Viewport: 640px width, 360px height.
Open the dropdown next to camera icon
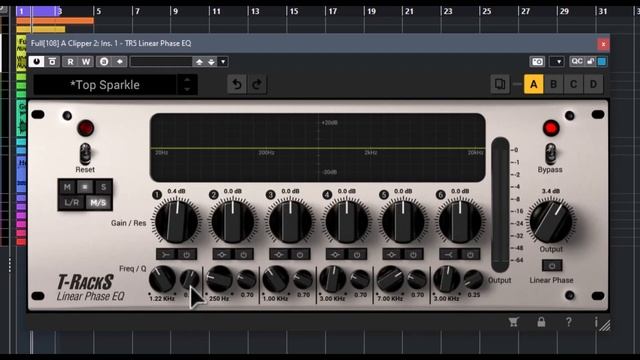(557, 62)
